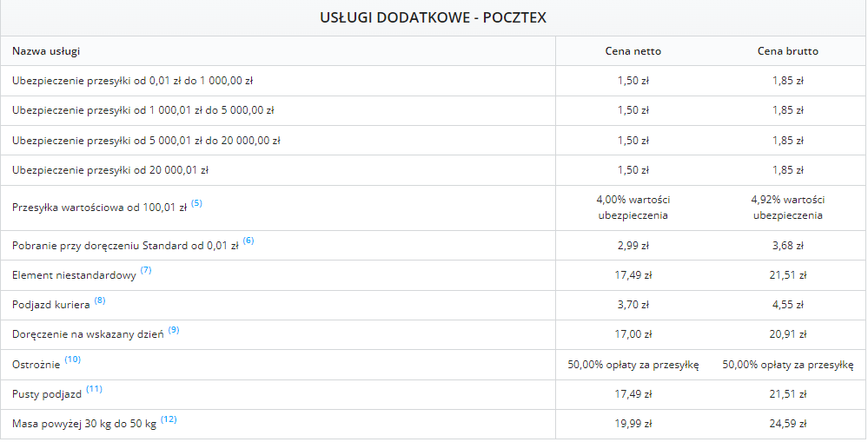
Task: Click footnote (7) for Element niestandardowy
Action: (146, 271)
